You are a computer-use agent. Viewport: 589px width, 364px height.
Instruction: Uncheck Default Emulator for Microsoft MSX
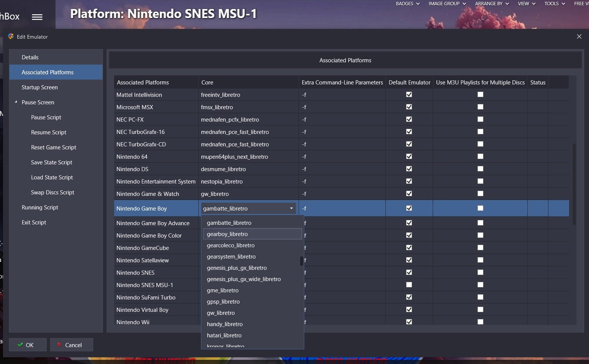pos(409,107)
